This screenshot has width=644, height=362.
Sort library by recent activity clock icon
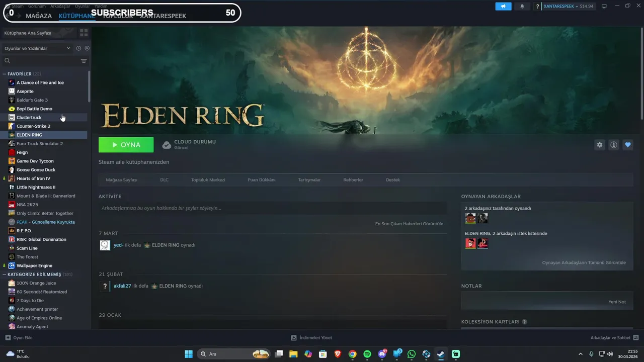click(x=78, y=48)
